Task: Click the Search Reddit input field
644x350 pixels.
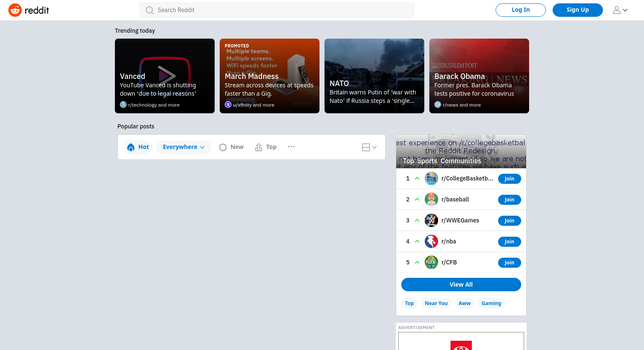Action: (277, 10)
